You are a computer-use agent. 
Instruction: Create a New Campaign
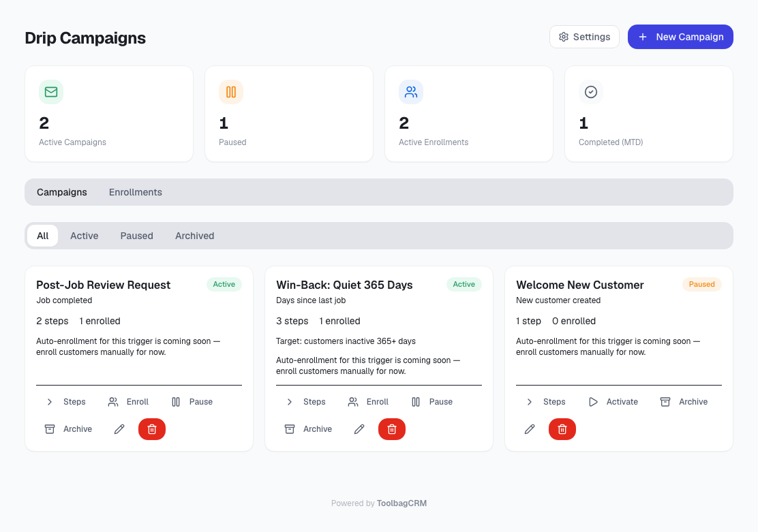point(680,37)
